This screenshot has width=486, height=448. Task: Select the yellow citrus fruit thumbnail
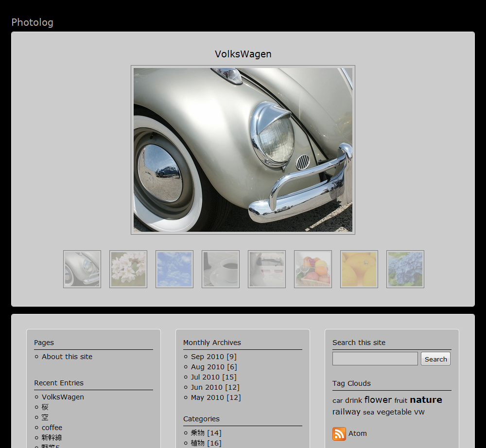click(359, 269)
